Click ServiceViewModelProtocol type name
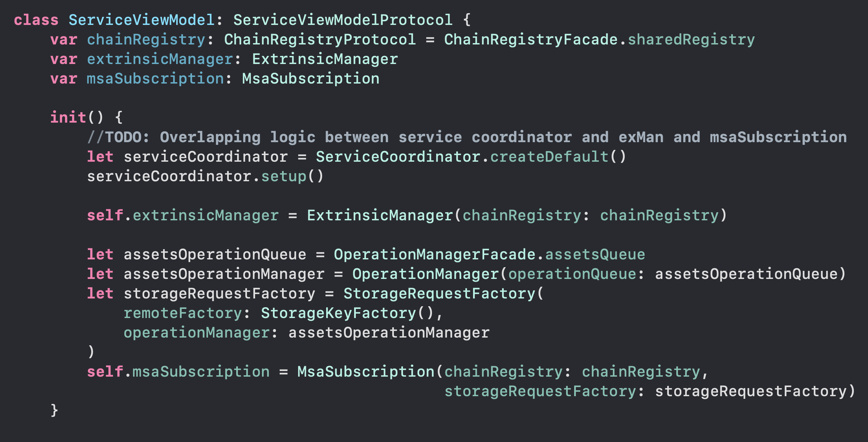 tap(343, 20)
